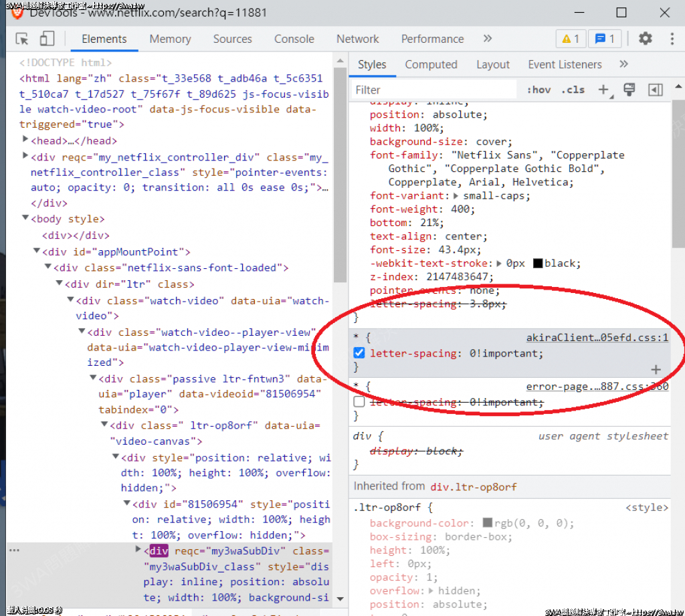Open the akiraClient CSS source link
This screenshot has height=616, width=685.
point(597,338)
